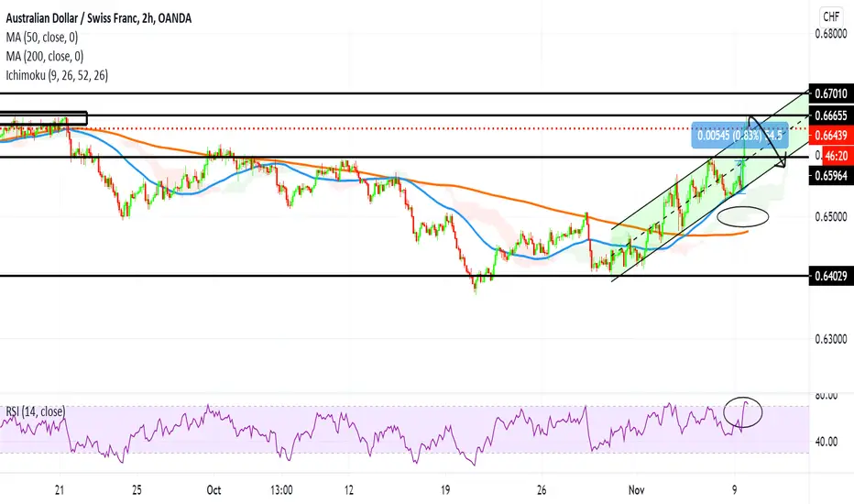This screenshot has height=504, width=854.
Task: Select the MA (200, close, 0) indicator label
Action: [x=45, y=56]
